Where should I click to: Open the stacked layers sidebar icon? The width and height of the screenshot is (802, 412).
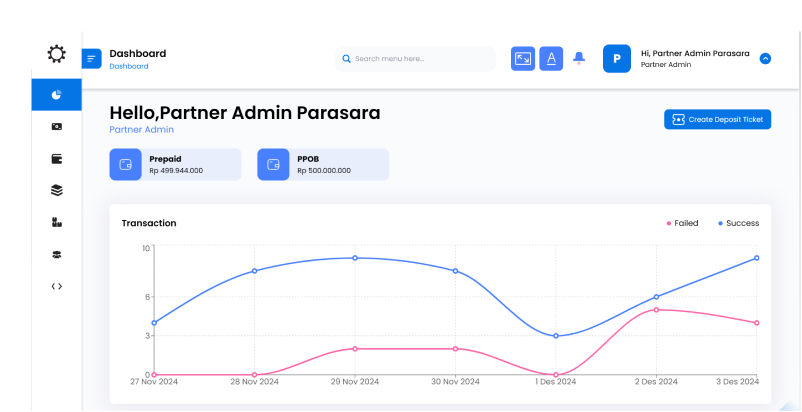pyautogui.click(x=57, y=190)
